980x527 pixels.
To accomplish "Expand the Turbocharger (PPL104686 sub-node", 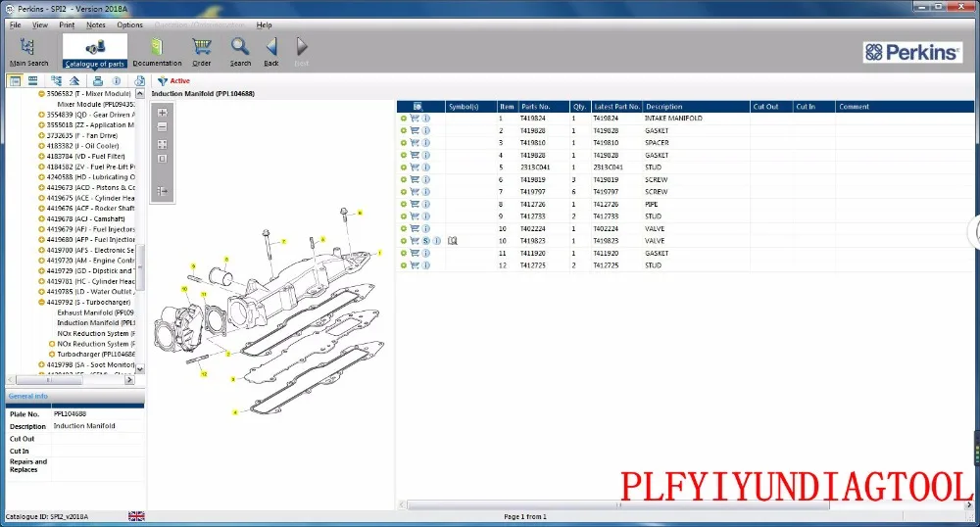I will pos(52,354).
